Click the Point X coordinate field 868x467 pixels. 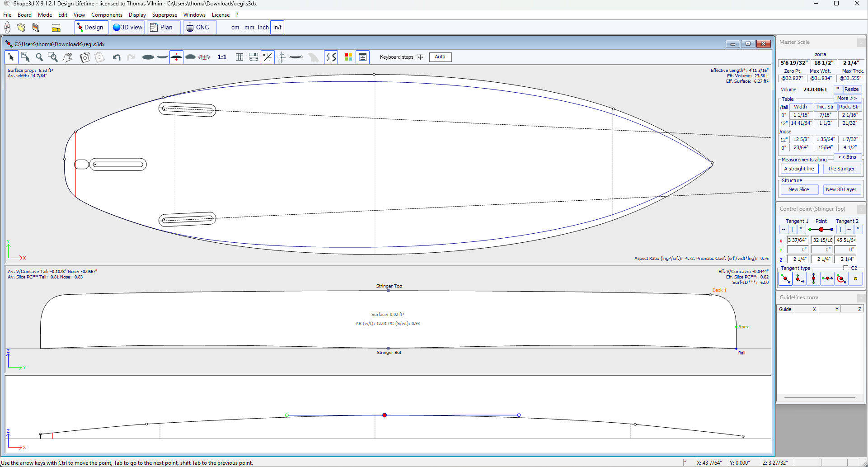pyautogui.click(x=821, y=241)
